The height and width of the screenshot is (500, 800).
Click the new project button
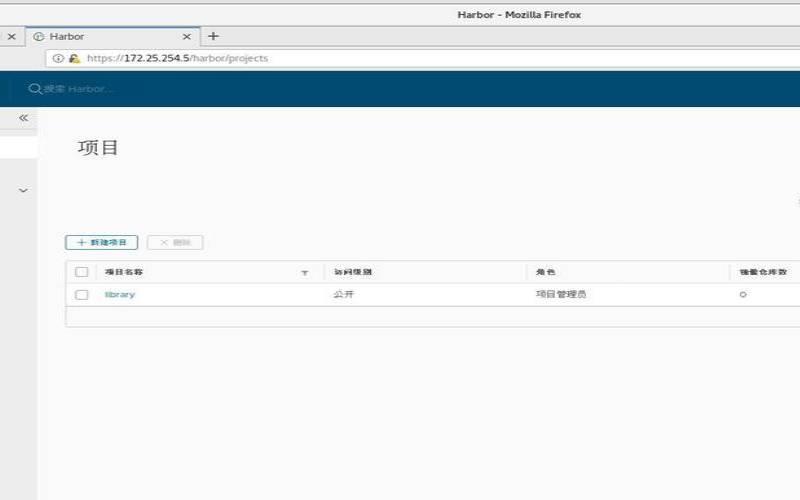(x=102, y=242)
